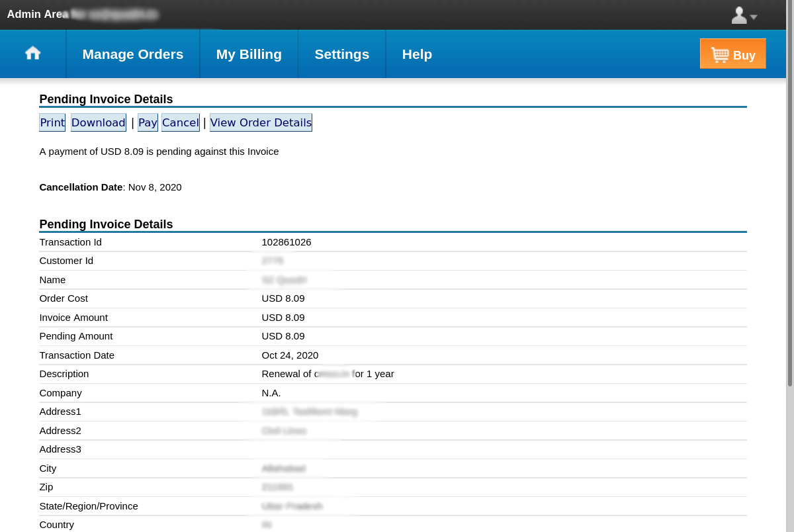
Task: Open View Order Details
Action: (x=261, y=122)
